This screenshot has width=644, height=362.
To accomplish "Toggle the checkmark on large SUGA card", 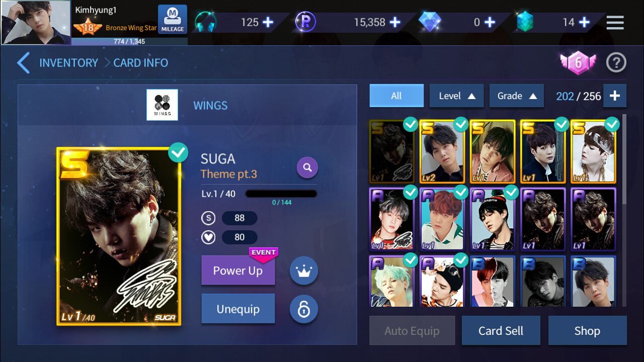I will click(x=178, y=152).
